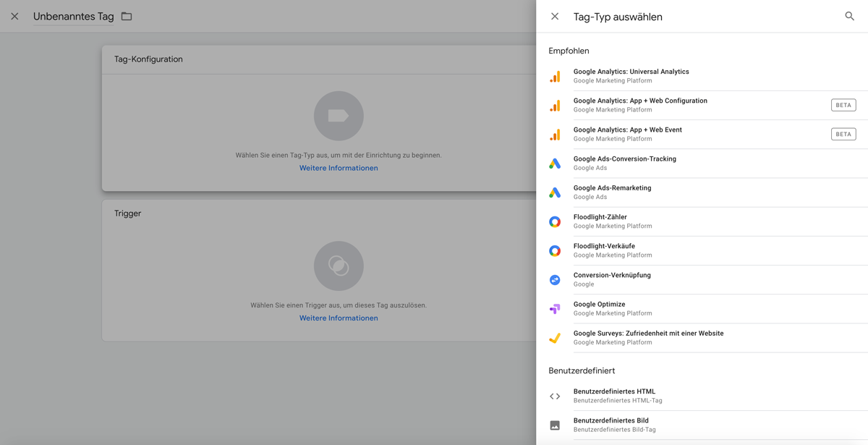Click BETA badge on App + Web Configuration
Viewport: 868px width, 445px height.
point(843,105)
